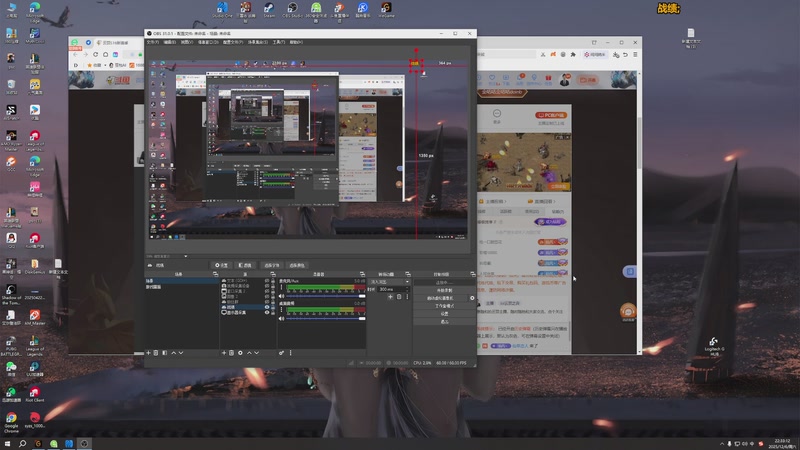Image resolution: width=800 pixels, height=450 pixels.
Task: Enable 工作室模式 in Controls
Action: point(444,306)
